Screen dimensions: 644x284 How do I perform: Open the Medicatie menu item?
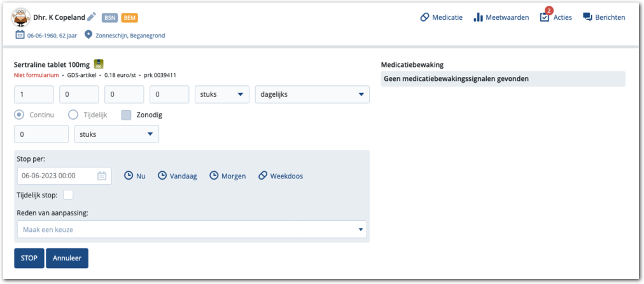(x=441, y=17)
